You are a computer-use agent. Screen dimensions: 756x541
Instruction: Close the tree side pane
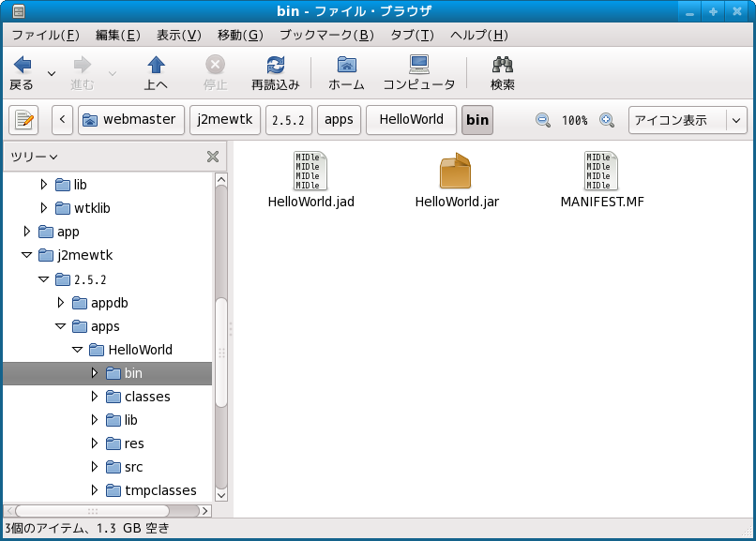213,157
